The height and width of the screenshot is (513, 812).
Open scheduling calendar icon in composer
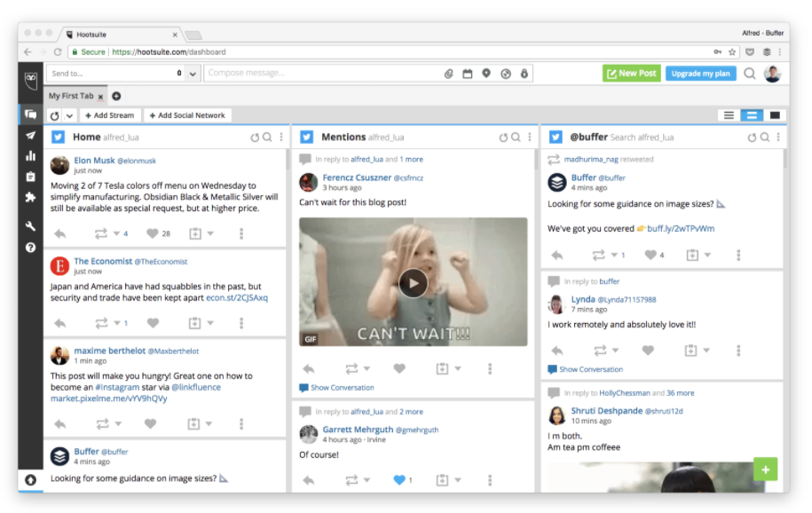[467, 74]
